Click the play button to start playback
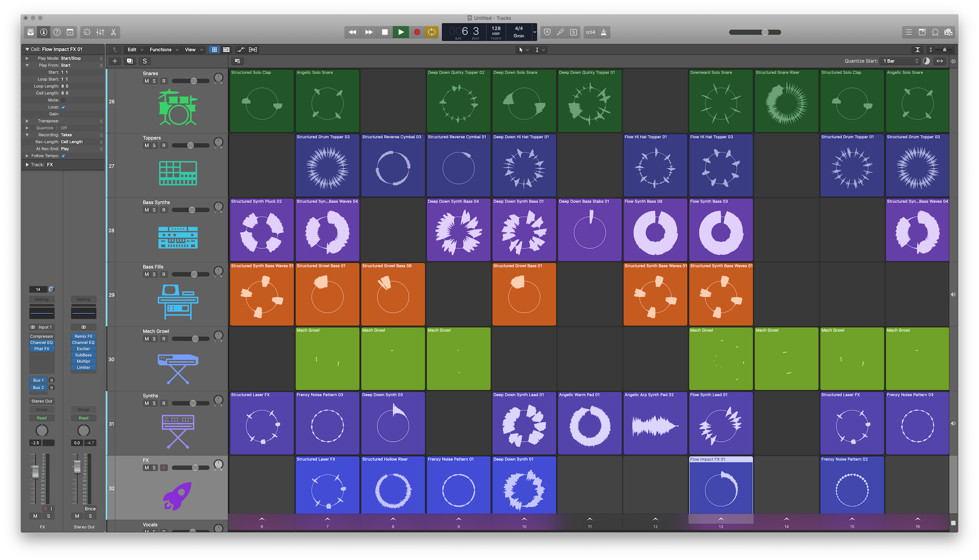979x560 pixels. pos(401,32)
